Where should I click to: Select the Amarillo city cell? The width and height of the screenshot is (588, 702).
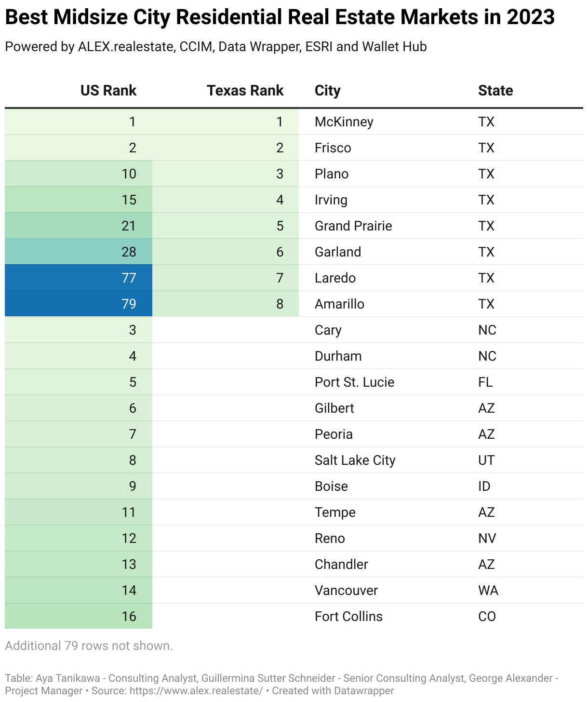(x=339, y=304)
